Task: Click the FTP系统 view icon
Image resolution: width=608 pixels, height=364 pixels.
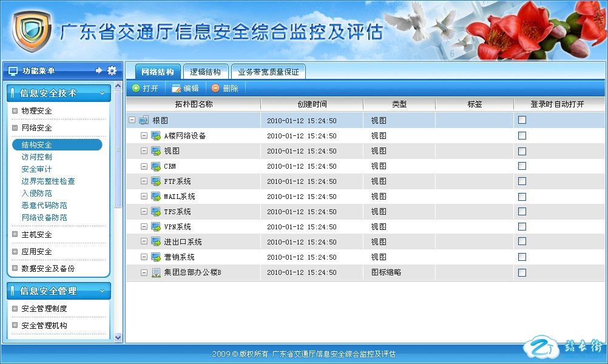Action: coord(156,181)
